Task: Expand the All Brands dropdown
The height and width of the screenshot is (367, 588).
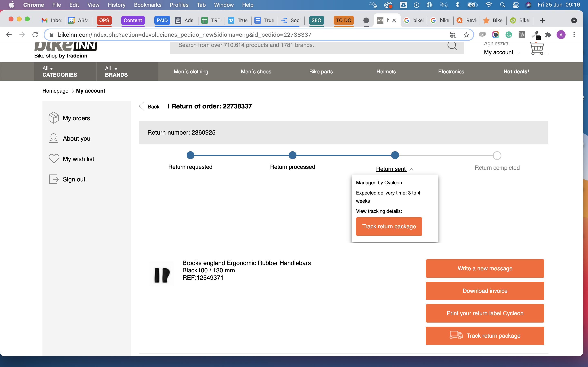Action: (116, 72)
